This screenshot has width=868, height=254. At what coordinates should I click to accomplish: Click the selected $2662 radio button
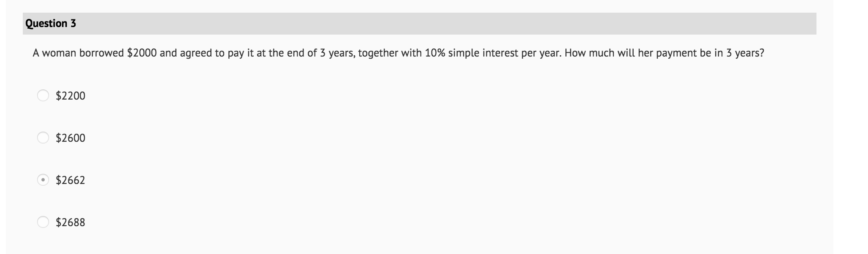coord(43,180)
